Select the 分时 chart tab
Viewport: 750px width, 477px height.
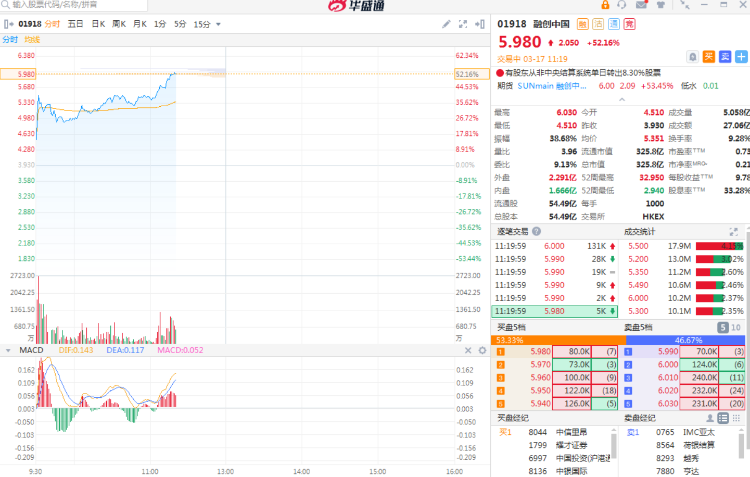click(x=52, y=24)
